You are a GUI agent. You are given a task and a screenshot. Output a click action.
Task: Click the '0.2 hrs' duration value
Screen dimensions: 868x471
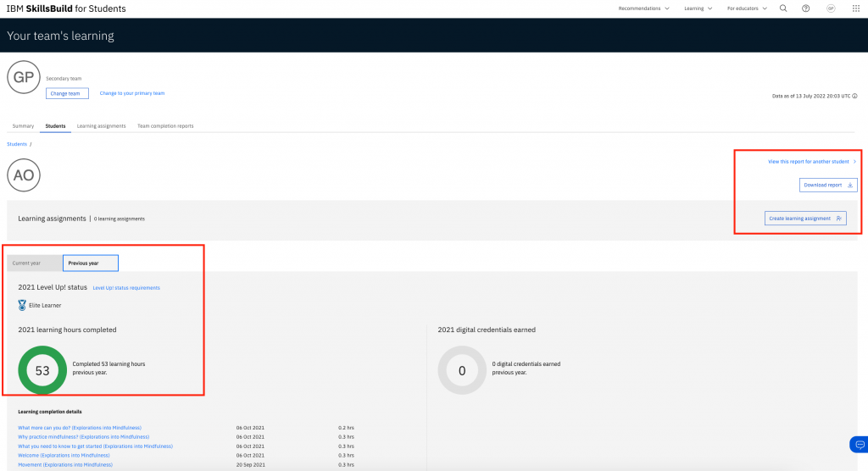point(346,428)
